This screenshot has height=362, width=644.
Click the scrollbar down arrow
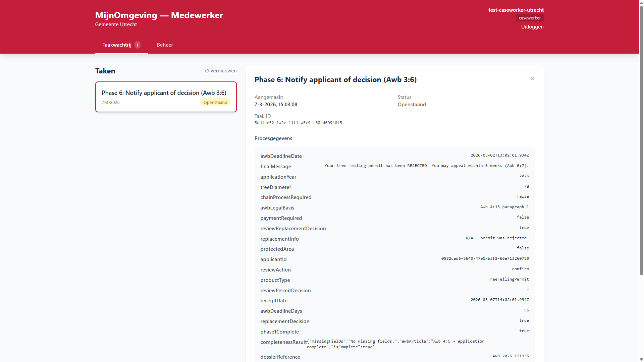[641, 359]
